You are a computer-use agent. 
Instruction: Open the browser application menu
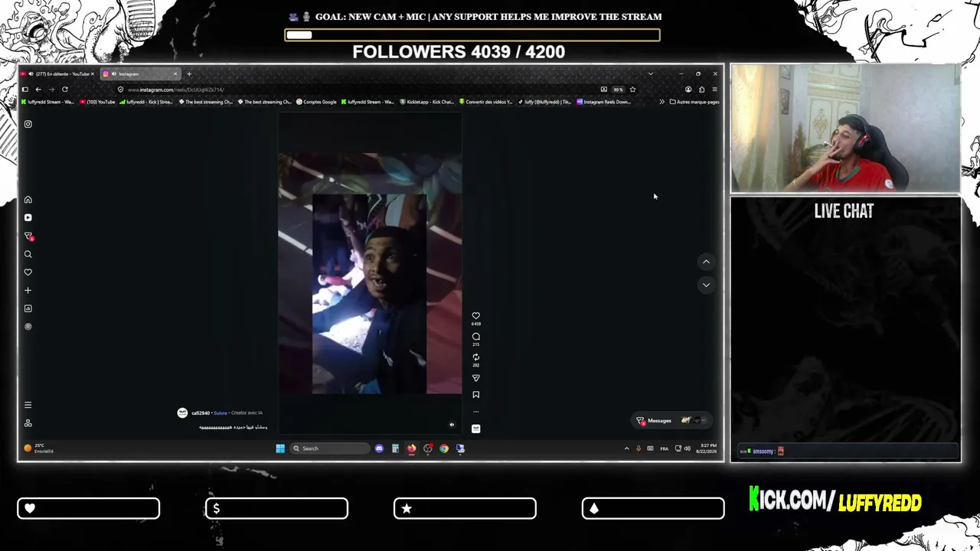(714, 90)
